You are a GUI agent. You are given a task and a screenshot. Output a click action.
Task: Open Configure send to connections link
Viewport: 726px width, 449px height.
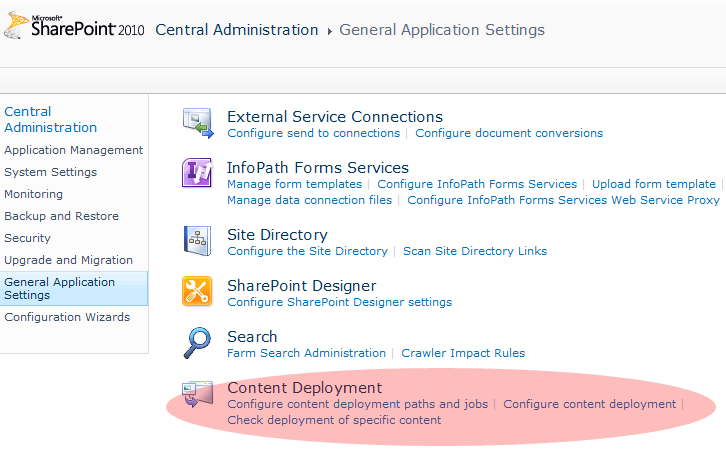click(x=313, y=133)
